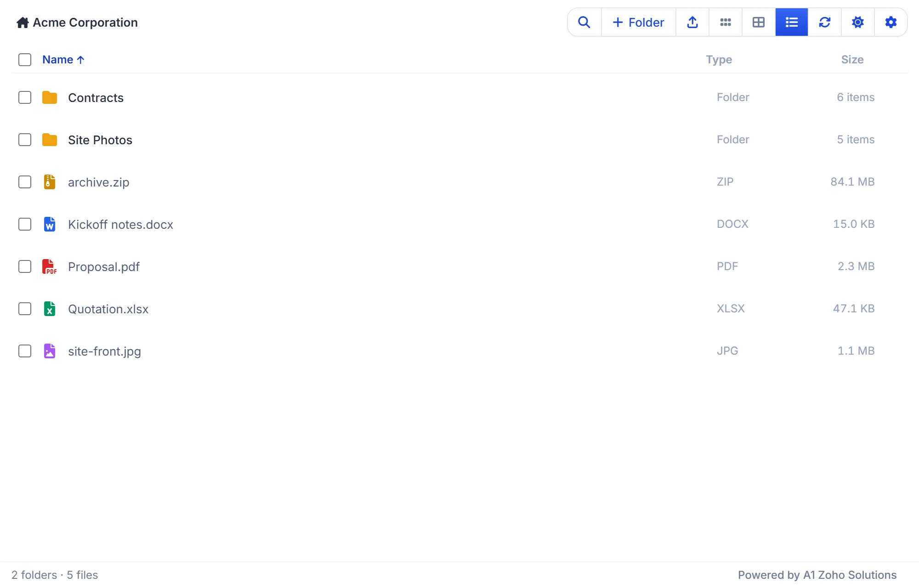Click the '1.1 MB' size value
Viewport: 919px width, 588px height.
tap(856, 351)
